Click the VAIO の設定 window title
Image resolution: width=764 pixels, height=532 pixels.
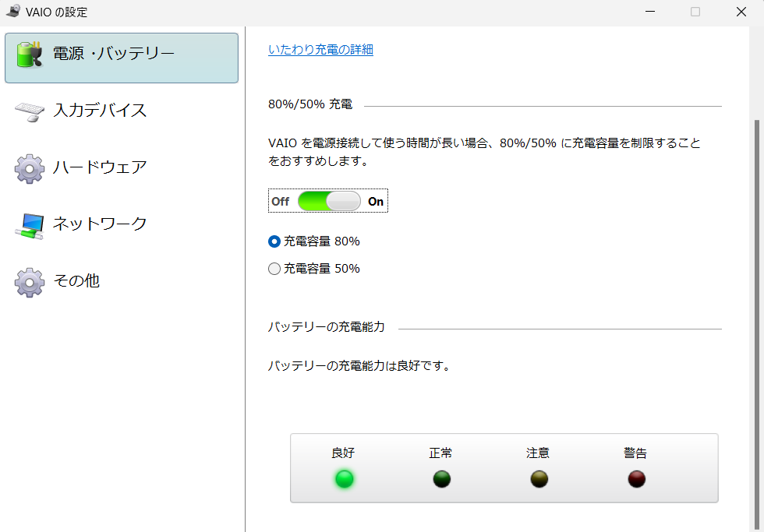(x=56, y=12)
